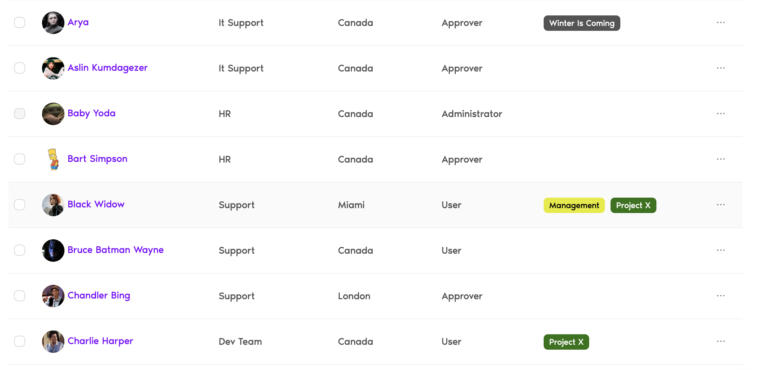Screen dimensions: 758x370
Task: Open Bruce Batman Wayne's profile link
Action: coord(116,250)
